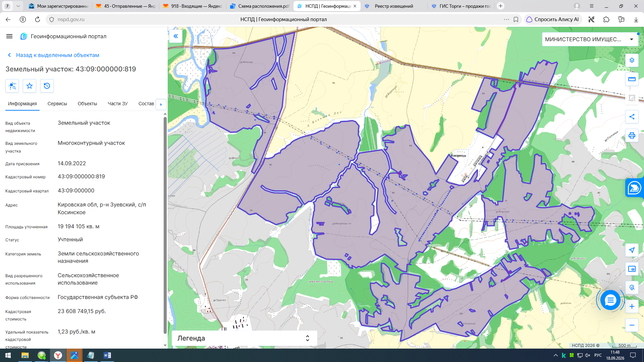Switch to the Сервисы tab
Image resolution: width=644 pixels, height=362 pixels.
click(57, 104)
